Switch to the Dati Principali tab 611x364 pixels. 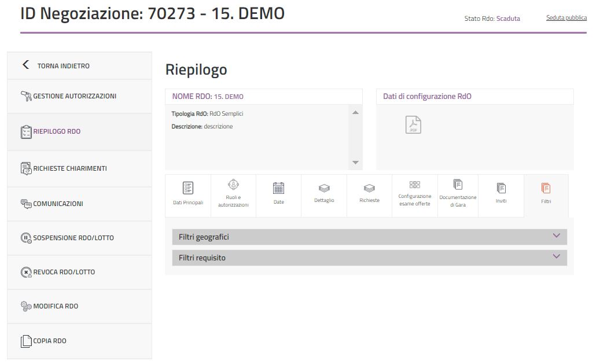point(188,195)
